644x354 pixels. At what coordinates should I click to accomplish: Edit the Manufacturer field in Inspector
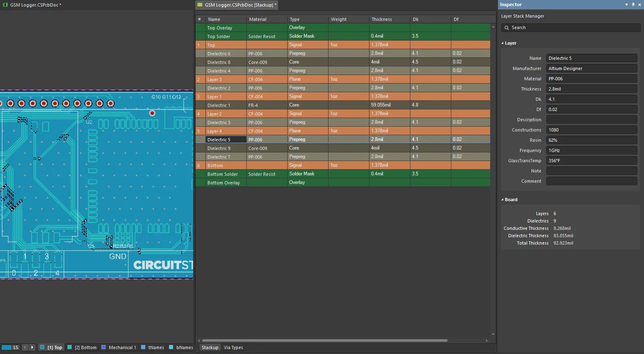tap(592, 68)
